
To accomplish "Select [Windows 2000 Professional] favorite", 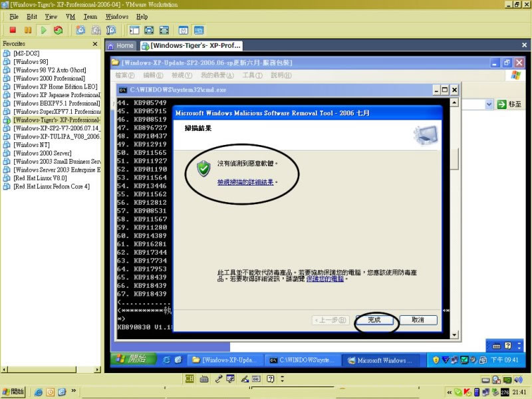I will click(x=49, y=78).
